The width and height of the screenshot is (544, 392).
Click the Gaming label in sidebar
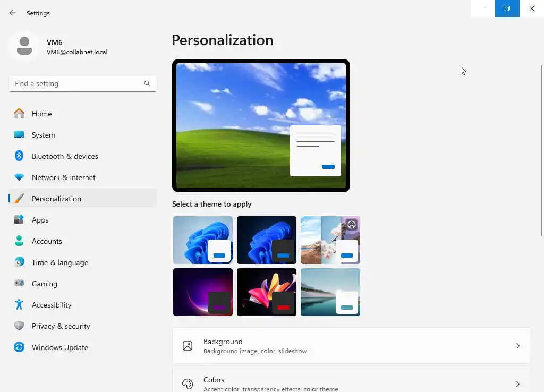tap(45, 284)
